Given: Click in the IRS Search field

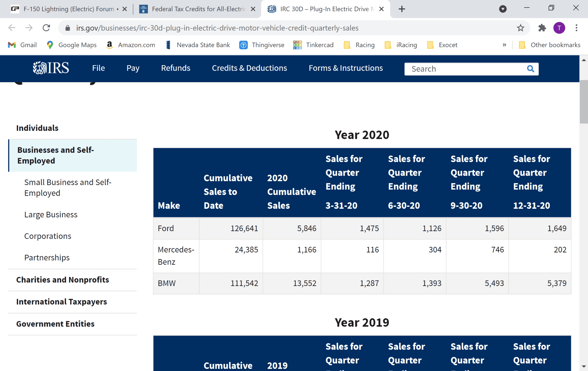Looking at the screenshot, I should (x=464, y=69).
